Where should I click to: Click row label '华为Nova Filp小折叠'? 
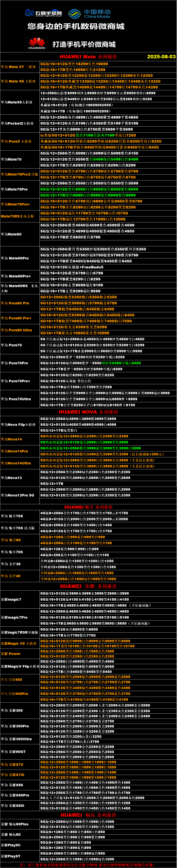[x=18, y=425]
